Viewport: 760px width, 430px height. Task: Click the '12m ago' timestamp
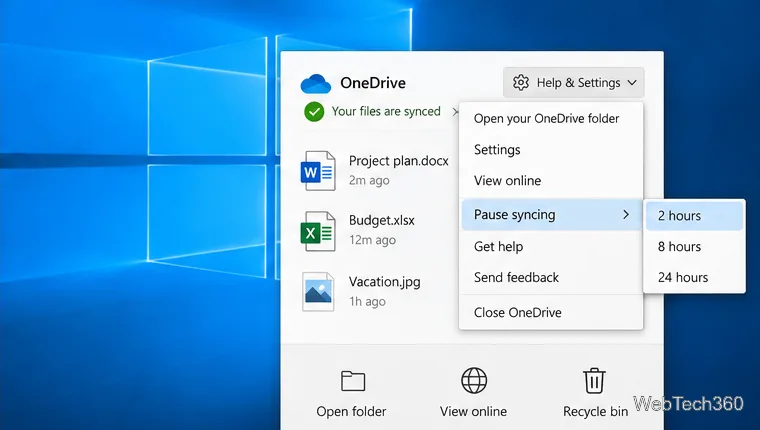pyautogui.click(x=372, y=240)
